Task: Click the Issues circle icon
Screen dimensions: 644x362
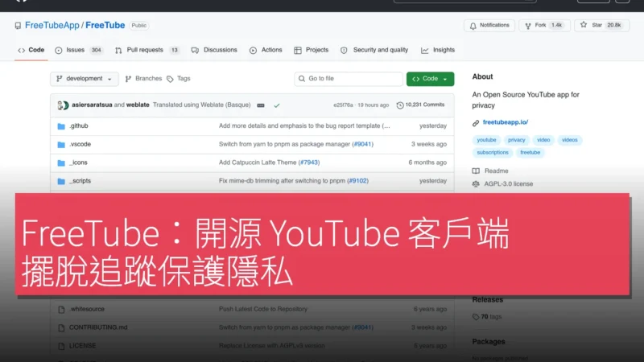Action: click(x=59, y=51)
